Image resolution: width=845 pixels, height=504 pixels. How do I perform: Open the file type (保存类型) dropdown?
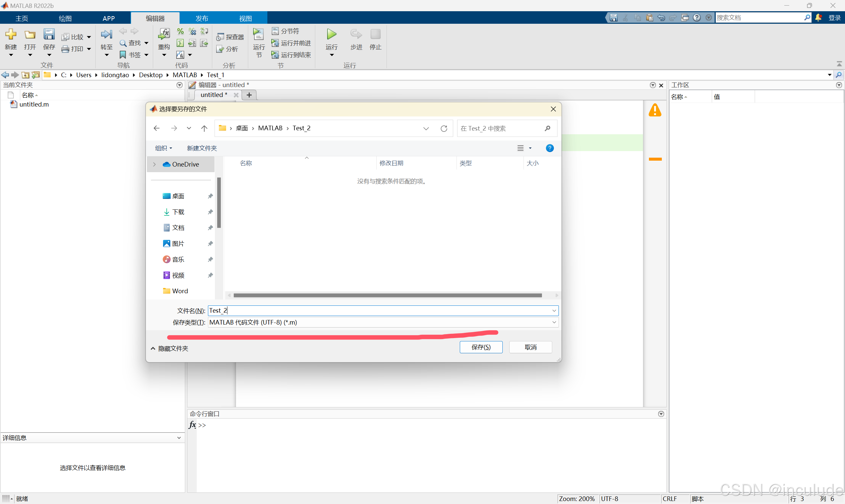click(554, 322)
